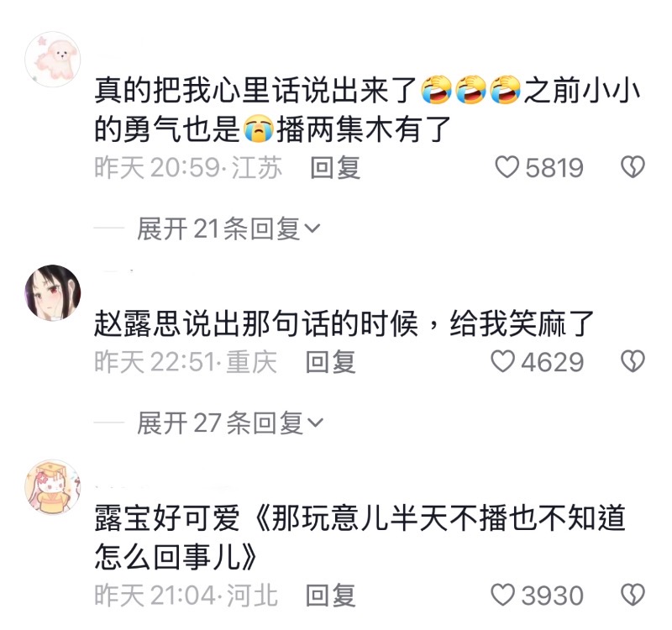Open the dark-haired anime girl avatar

pos(53,292)
